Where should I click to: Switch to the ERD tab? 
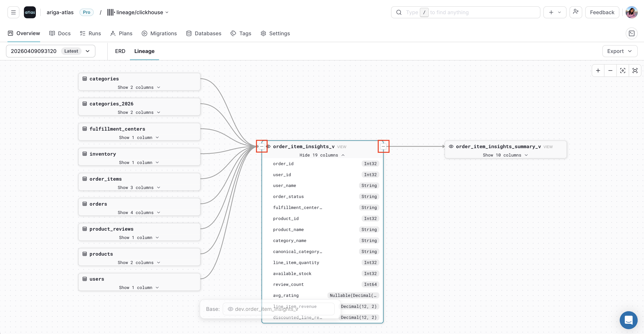[120, 51]
